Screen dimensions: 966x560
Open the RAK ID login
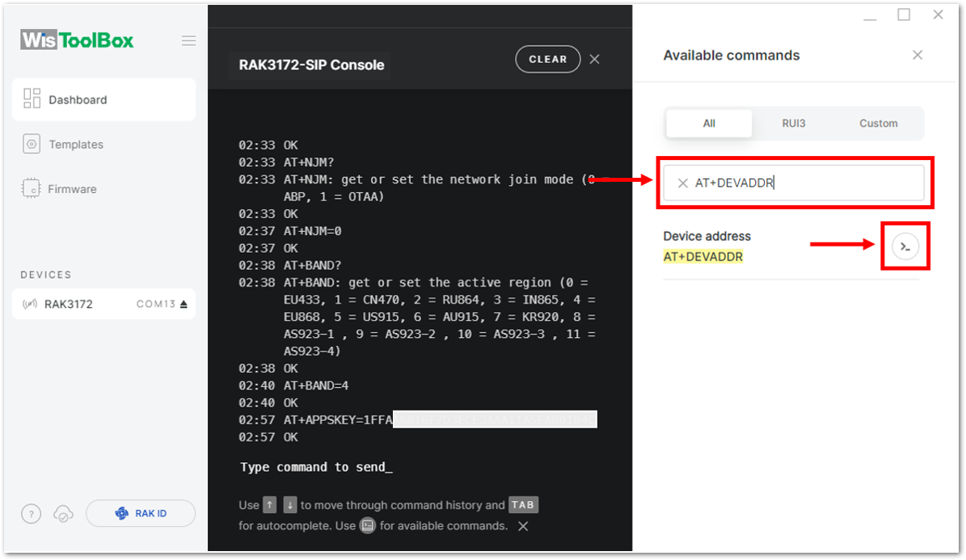point(141,513)
